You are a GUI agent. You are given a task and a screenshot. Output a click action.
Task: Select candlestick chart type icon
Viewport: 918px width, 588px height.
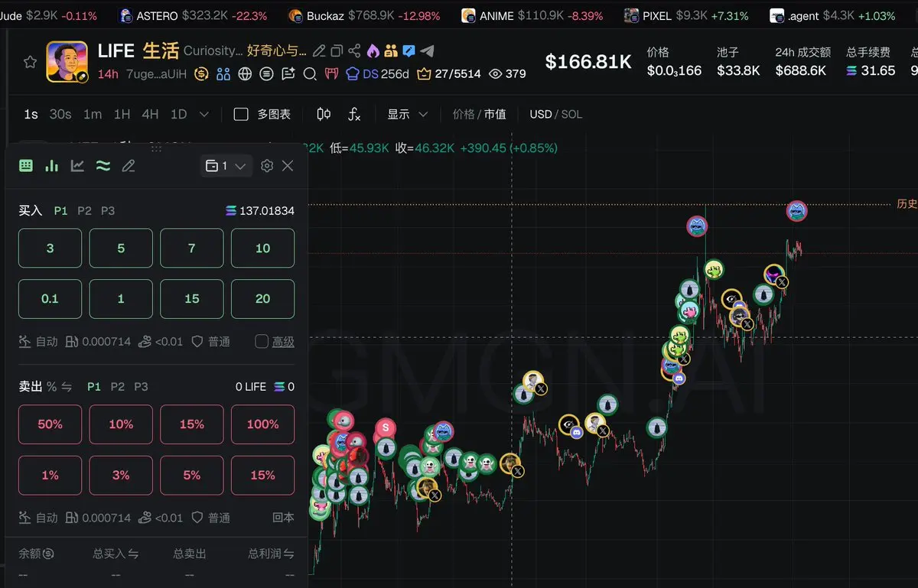click(324, 114)
